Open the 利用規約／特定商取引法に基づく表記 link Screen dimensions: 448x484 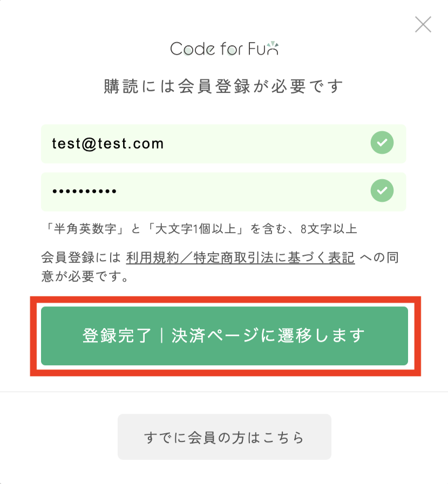click(x=240, y=257)
